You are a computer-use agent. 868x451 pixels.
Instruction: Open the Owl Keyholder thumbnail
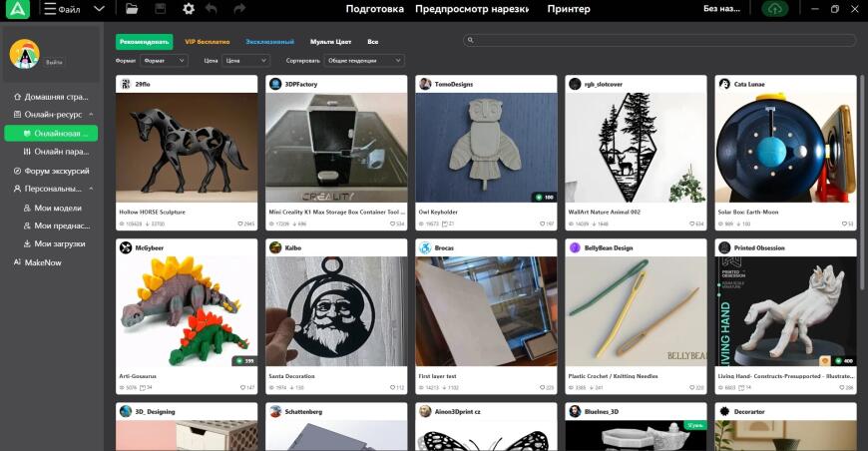click(486, 148)
